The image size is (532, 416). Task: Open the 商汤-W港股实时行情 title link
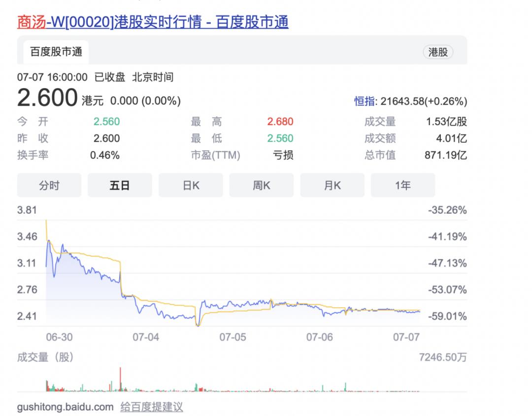pos(153,22)
